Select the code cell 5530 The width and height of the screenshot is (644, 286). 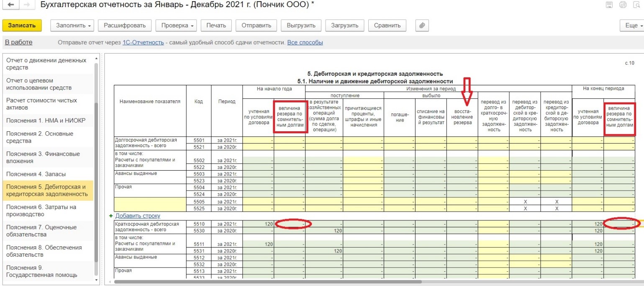point(199,231)
